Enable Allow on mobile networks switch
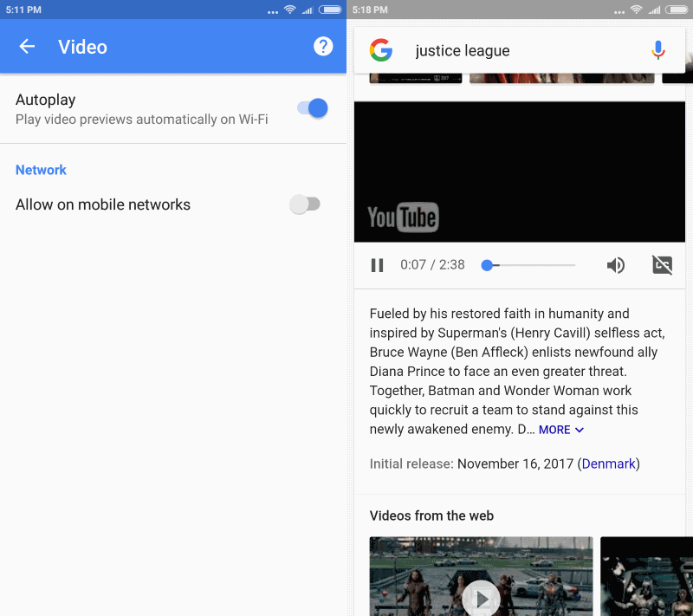Viewport: 693px width, 616px height. point(305,204)
